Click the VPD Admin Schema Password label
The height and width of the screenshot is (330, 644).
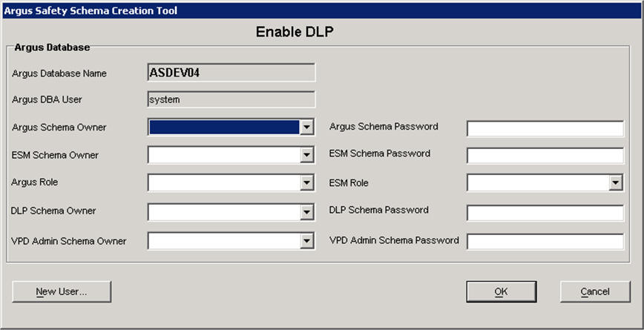[x=394, y=240]
